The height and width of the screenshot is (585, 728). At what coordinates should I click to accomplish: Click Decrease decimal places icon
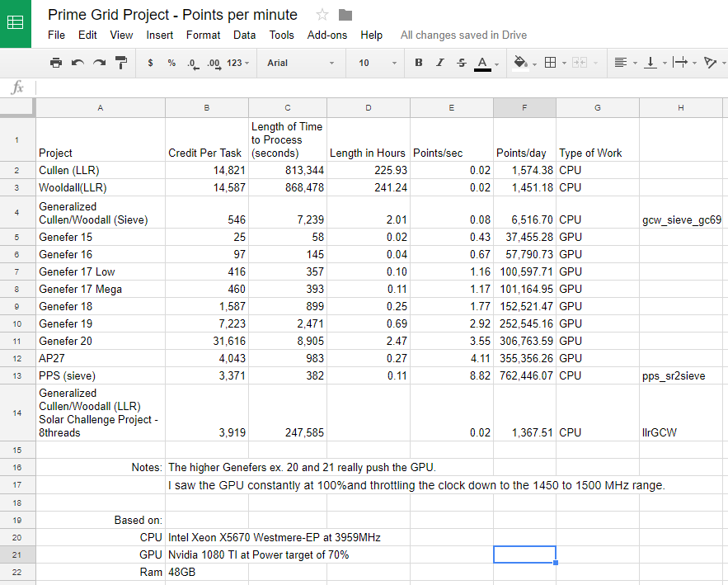(193, 64)
